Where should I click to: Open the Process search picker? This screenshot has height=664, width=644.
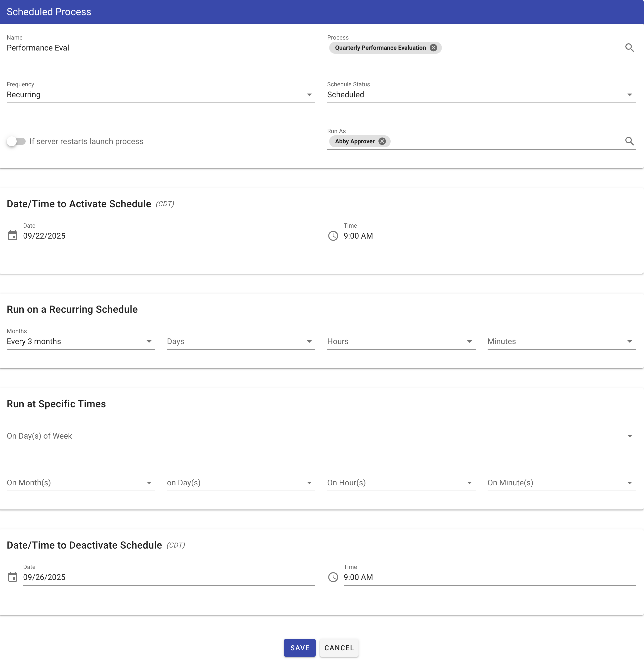click(630, 48)
